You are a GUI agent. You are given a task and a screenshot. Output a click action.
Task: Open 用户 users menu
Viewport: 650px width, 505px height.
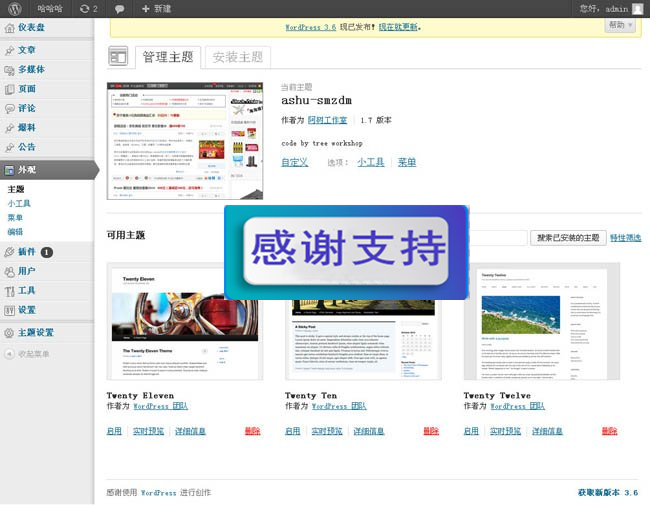[27, 271]
